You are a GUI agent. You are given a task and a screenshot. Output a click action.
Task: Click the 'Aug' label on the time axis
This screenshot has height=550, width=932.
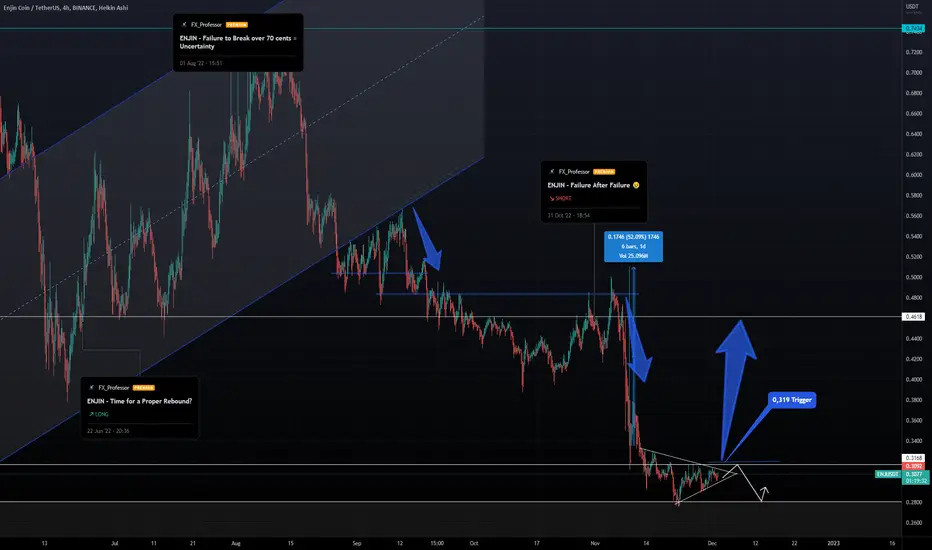point(236,543)
